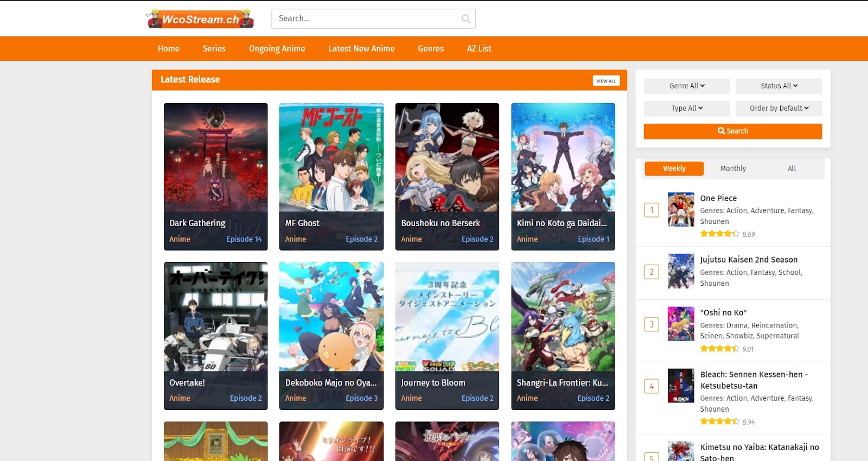Click the rank 2 number badge
Image resolution: width=868 pixels, height=461 pixels.
point(652,272)
